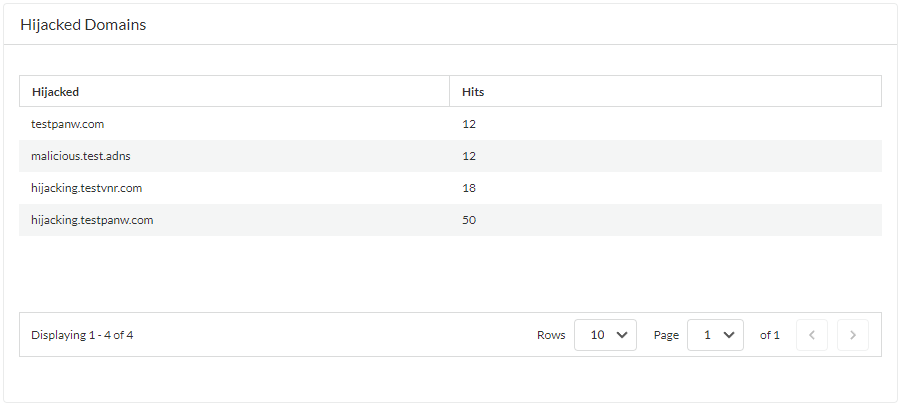Click the 'Displaying 1 - 4 of 4' text
This screenshot has height=407, width=901.
click(82, 335)
